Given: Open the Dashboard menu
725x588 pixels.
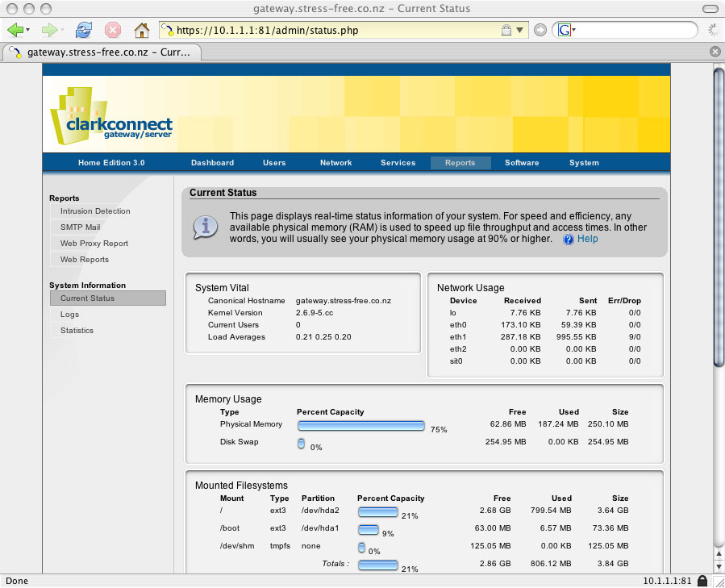Looking at the screenshot, I should pyautogui.click(x=213, y=163).
